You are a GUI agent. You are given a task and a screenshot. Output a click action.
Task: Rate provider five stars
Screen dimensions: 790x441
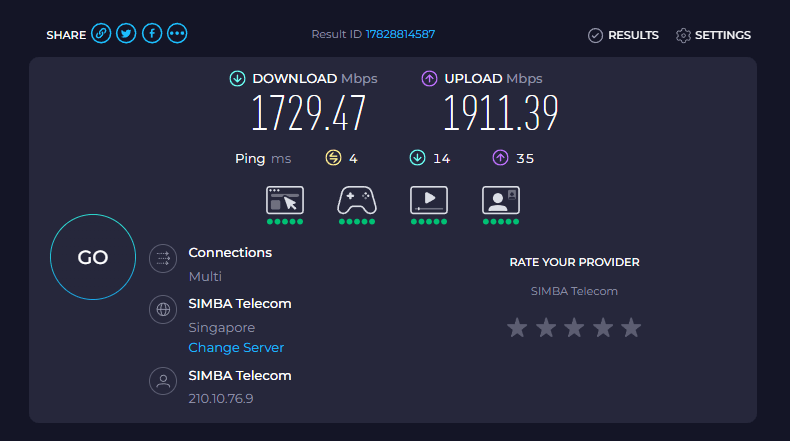tap(631, 328)
